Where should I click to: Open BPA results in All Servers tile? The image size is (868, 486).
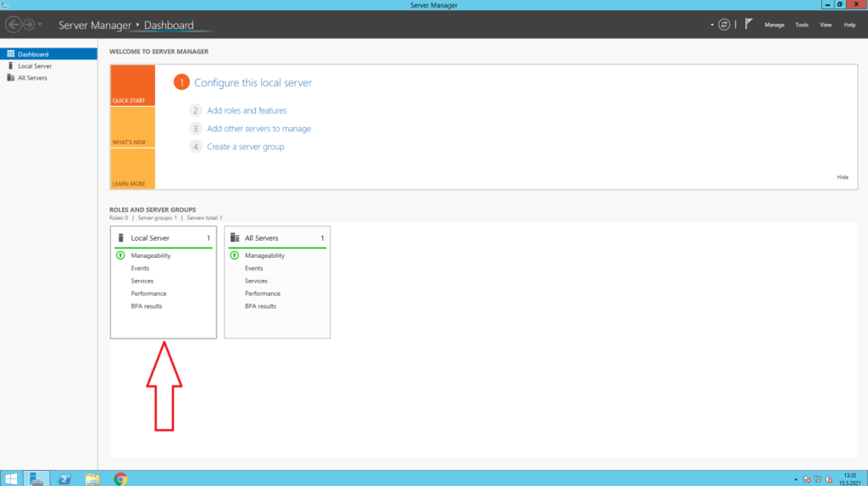[260, 306]
